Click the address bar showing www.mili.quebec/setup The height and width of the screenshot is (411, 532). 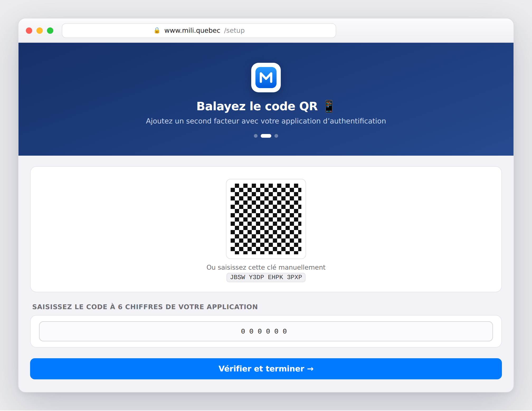(199, 31)
